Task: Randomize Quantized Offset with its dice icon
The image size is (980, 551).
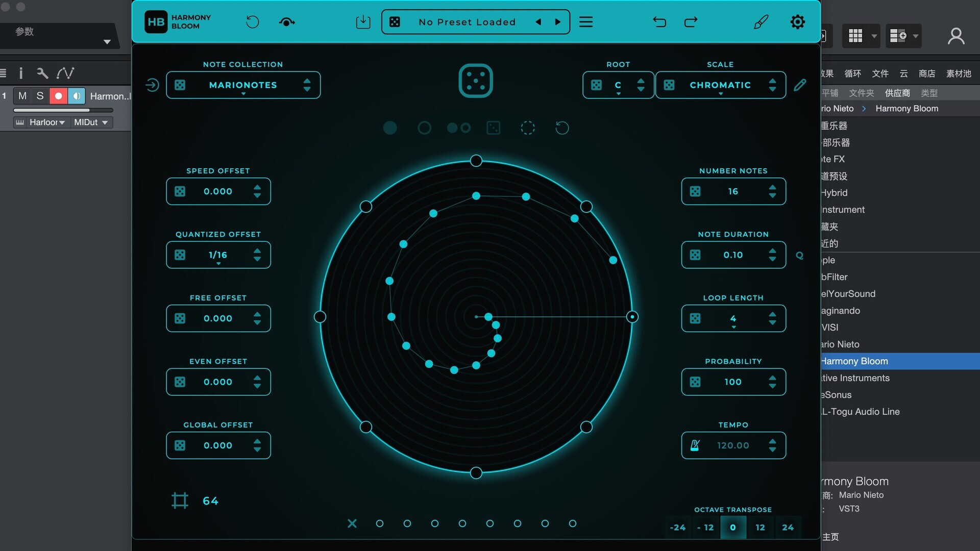Action: 180,255
